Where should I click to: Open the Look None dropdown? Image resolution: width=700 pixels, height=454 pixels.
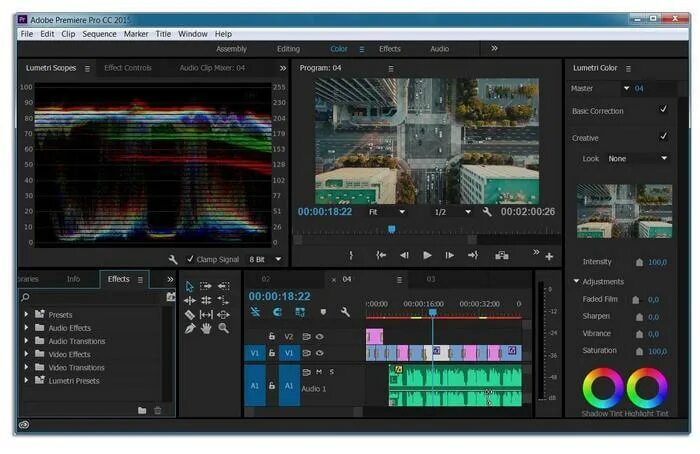pyautogui.click(x=638, y=158)
